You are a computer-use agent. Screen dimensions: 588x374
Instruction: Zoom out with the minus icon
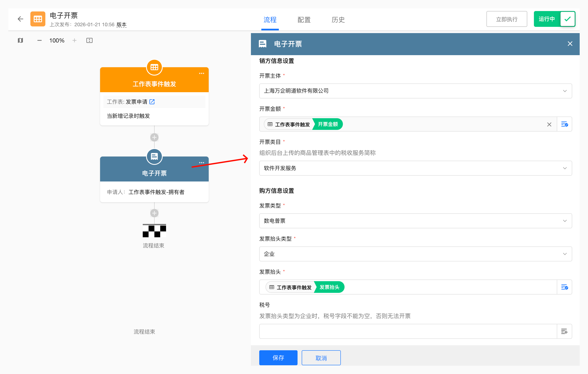tap(39, 41)
